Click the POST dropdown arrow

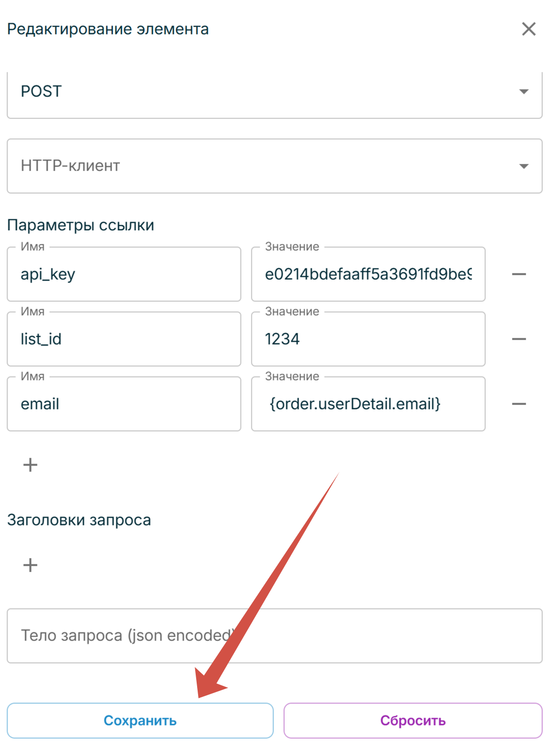pos(524,92)
